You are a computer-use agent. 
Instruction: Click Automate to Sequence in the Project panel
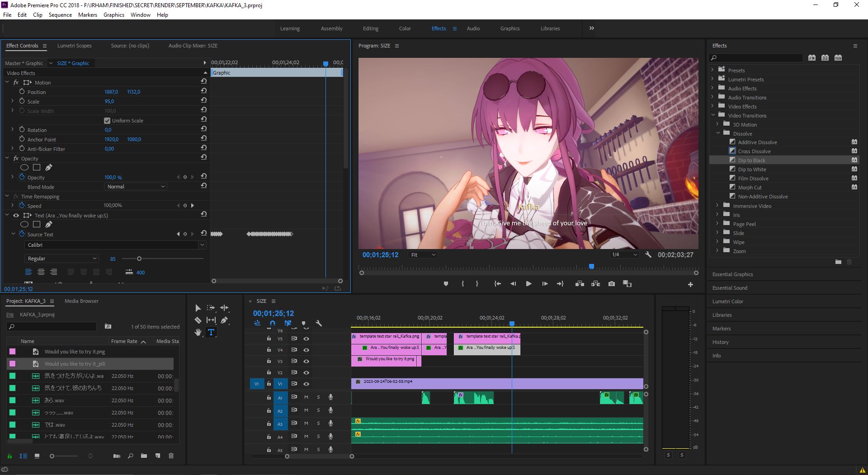tap(117, 456)
